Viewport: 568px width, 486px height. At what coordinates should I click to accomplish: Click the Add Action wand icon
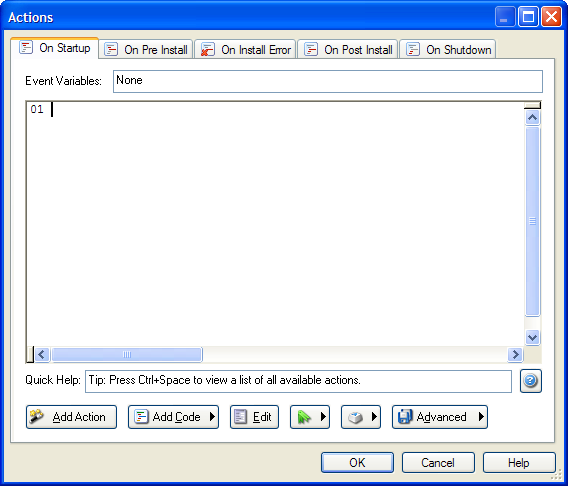37,416
